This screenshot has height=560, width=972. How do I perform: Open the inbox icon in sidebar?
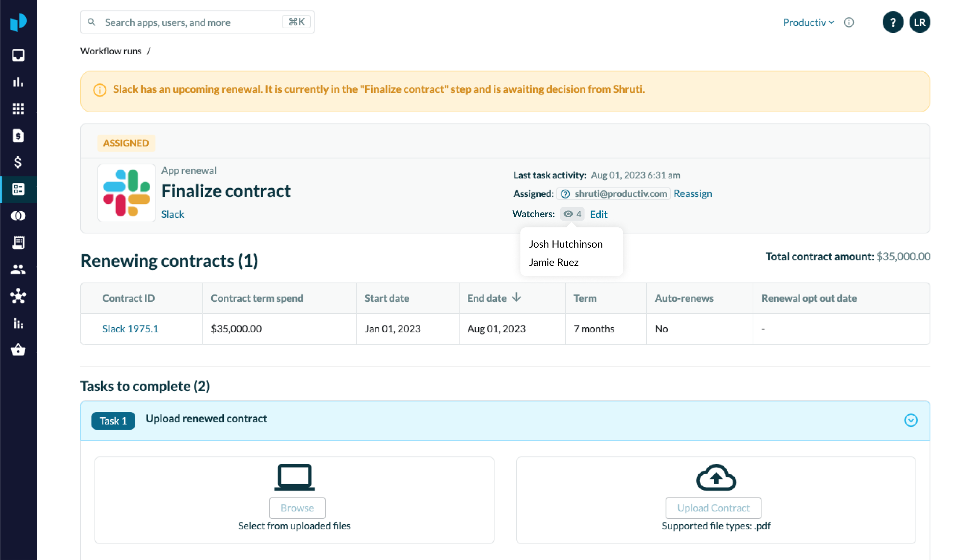[x=18, y=55]
